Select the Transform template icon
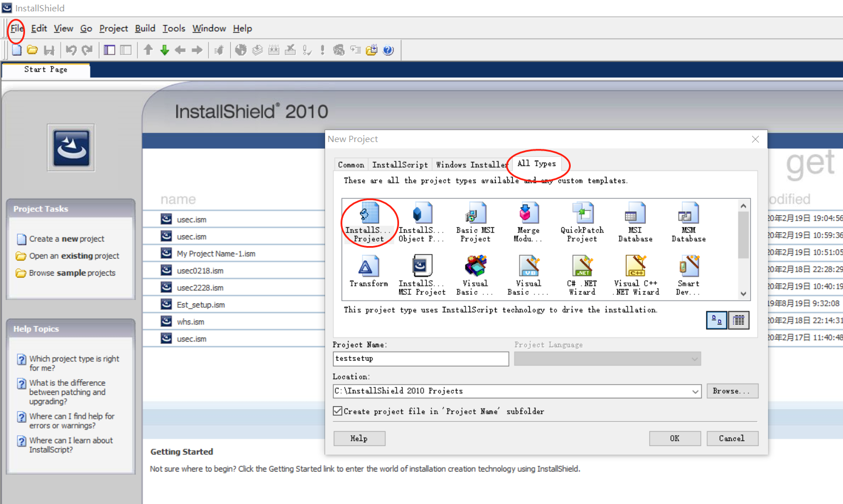Image resolution: width=843 pixels, height=504 pixels. (x=368, y=272)
